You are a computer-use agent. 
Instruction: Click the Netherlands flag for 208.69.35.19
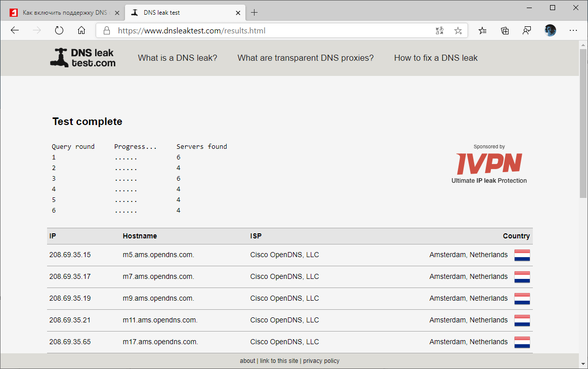click(522, 299)
